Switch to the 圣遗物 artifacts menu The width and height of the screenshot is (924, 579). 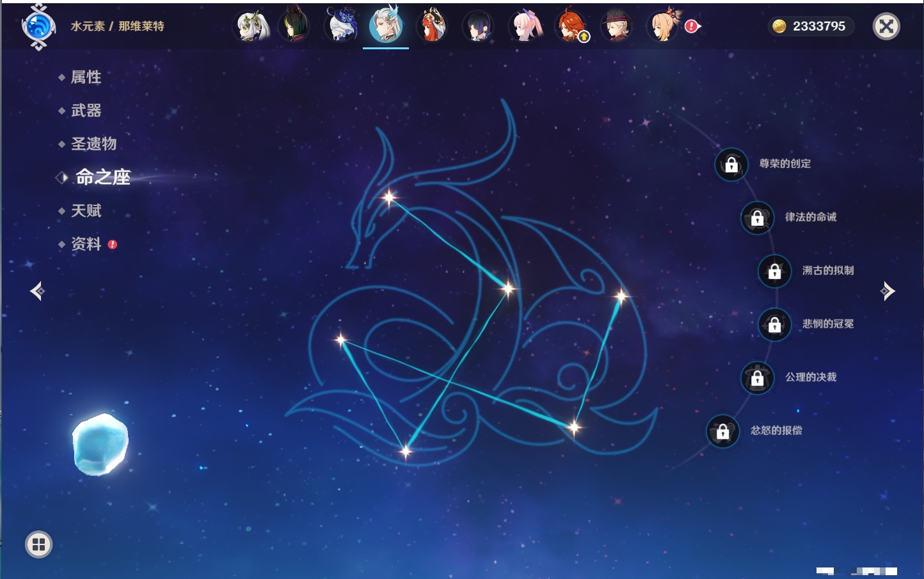click(x=93, y=144)
